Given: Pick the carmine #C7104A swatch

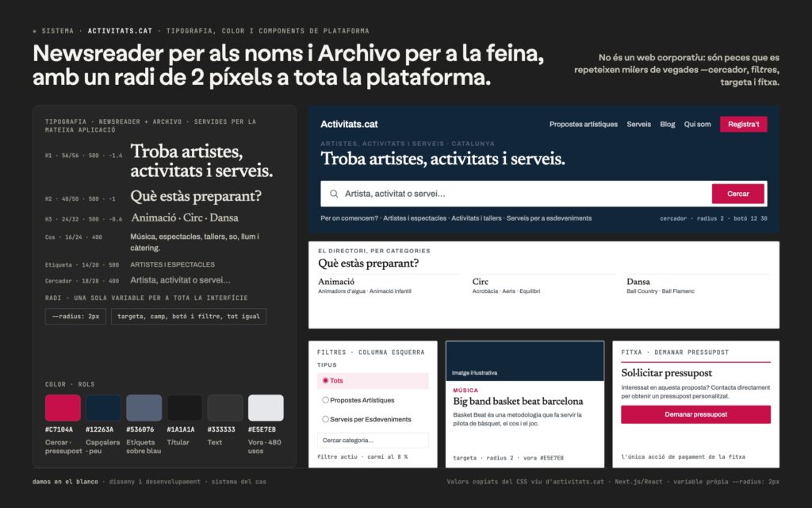Looking at the screenshot, I should [63, 407].
